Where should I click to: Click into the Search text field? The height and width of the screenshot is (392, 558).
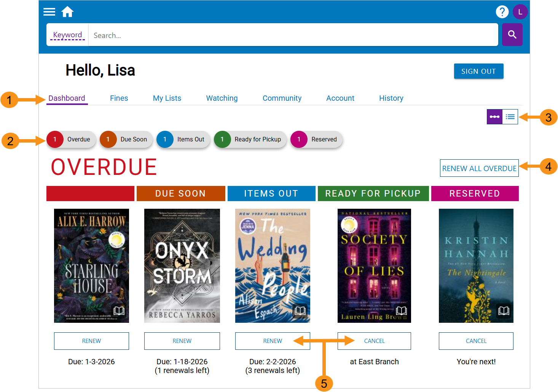293,35
